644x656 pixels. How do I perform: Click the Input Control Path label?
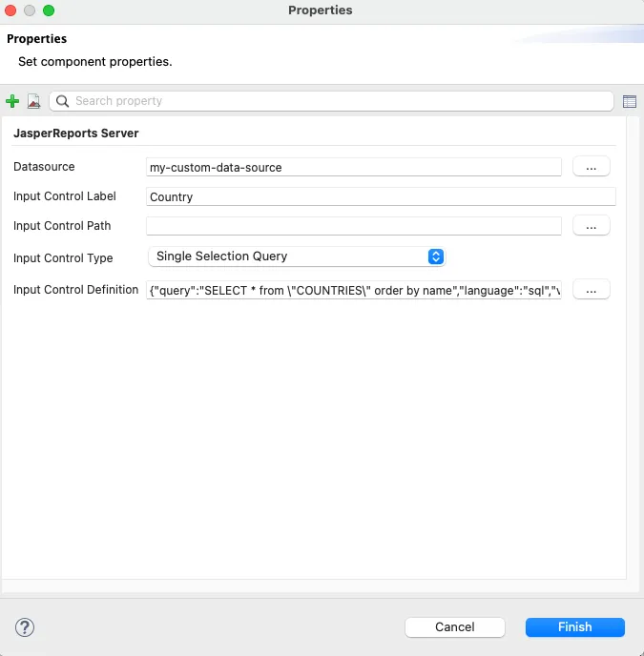[62, 226]
